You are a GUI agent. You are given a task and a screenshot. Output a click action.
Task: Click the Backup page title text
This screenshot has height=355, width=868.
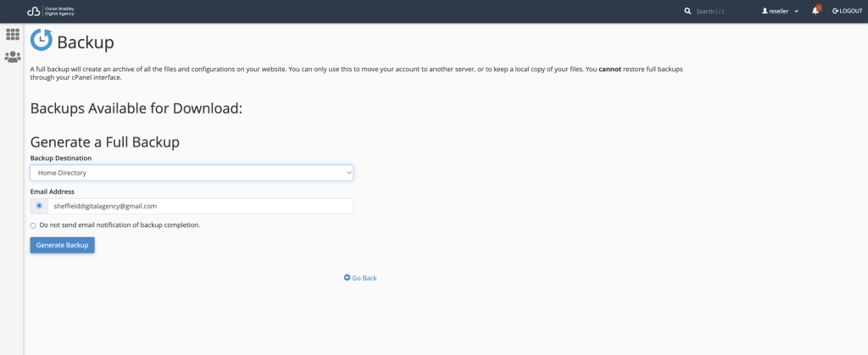pyautogui.click(x=86, y=42)
